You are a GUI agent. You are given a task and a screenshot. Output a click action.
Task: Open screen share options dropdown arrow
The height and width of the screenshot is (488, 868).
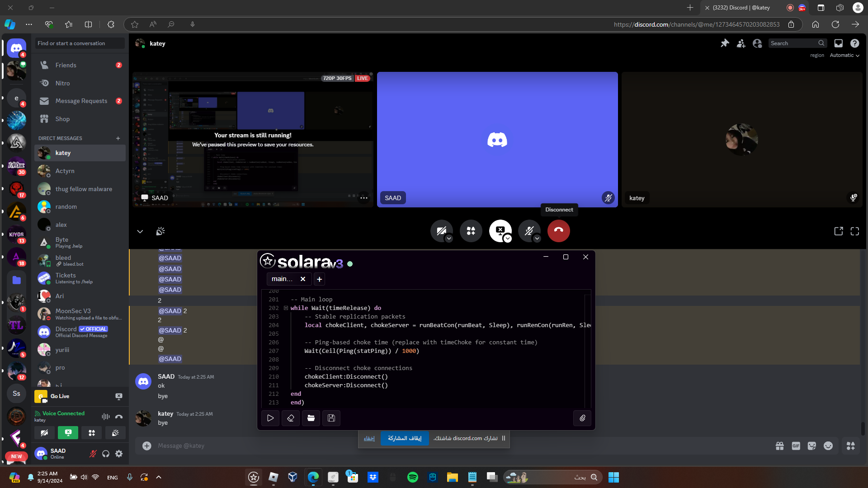pos(508,239)
